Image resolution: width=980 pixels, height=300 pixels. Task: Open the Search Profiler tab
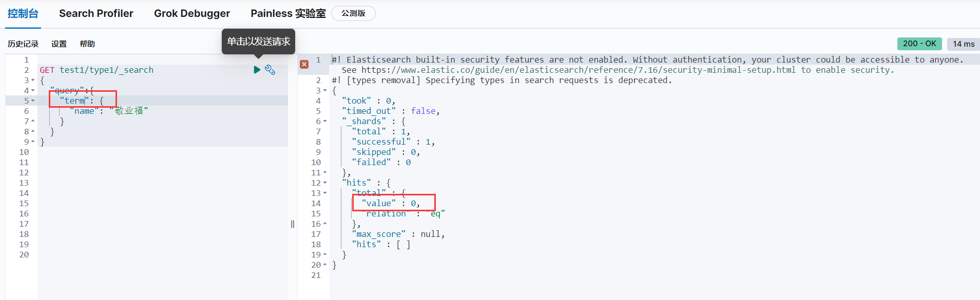tap(96, 13)
